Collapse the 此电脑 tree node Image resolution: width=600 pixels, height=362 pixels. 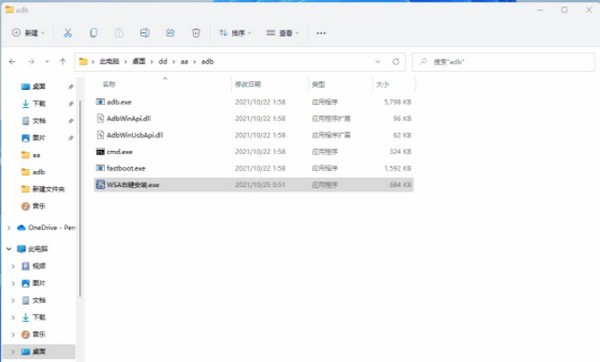[x=9, y=249]
